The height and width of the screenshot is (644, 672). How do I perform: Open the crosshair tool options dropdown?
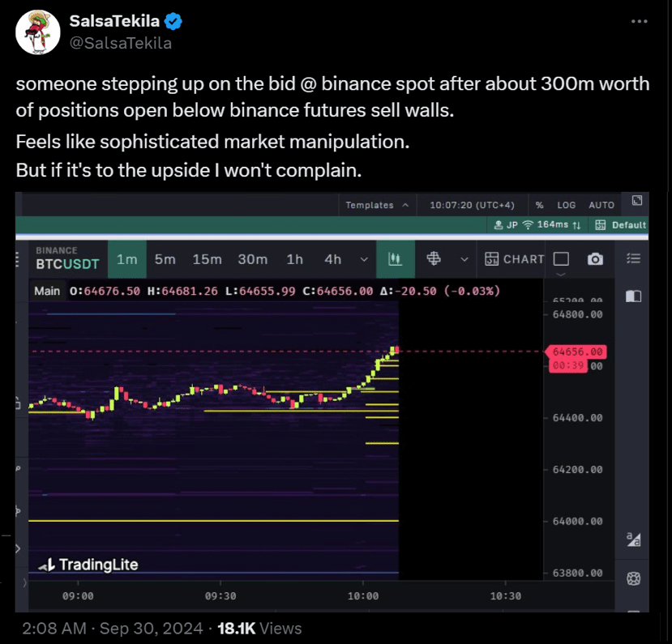pyautogui.click(x=464, y=259)
